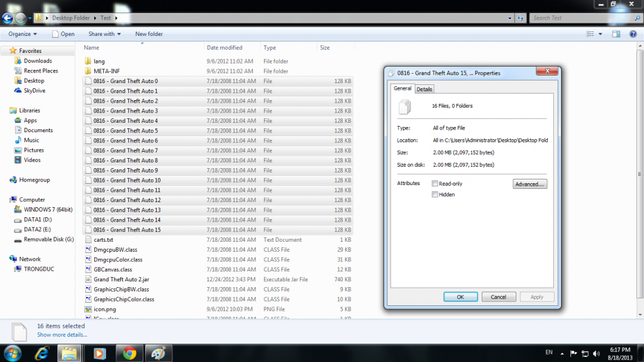Click OK in Properties dialog

click(460, 297)
